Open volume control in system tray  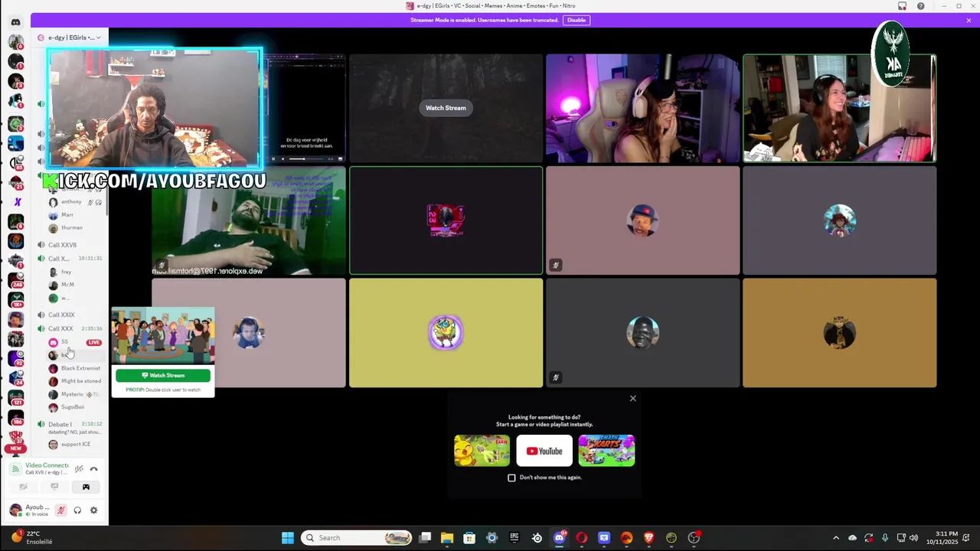tap(913, 538)
